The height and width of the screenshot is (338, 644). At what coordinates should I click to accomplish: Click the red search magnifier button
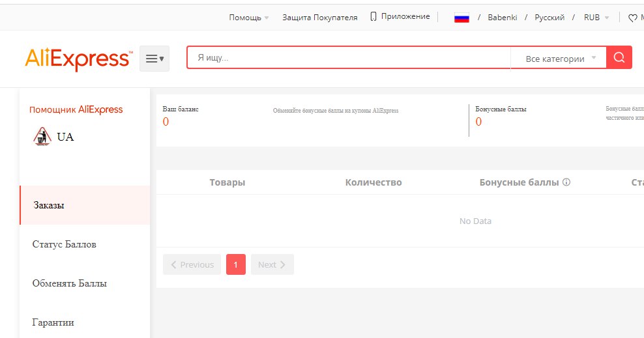[x=619, y=57]
